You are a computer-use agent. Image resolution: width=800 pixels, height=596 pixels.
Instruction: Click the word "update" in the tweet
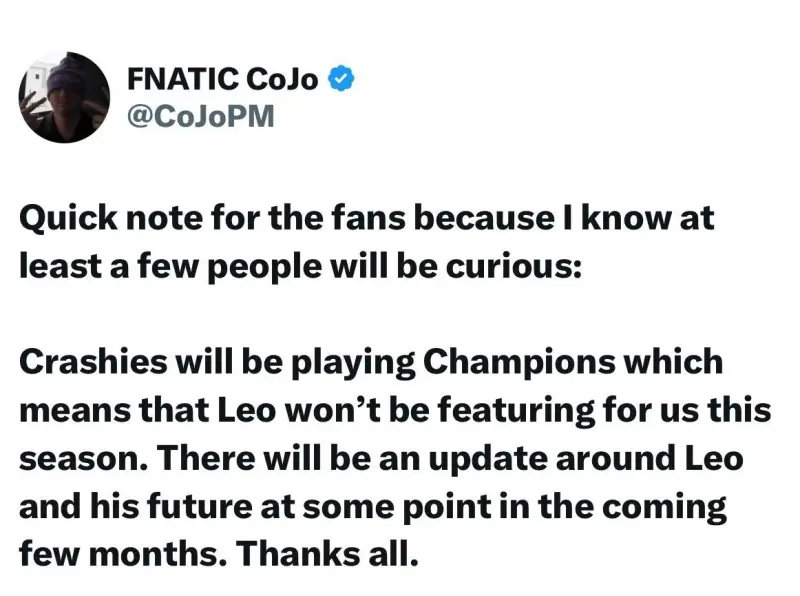click(x=487, y=460)
